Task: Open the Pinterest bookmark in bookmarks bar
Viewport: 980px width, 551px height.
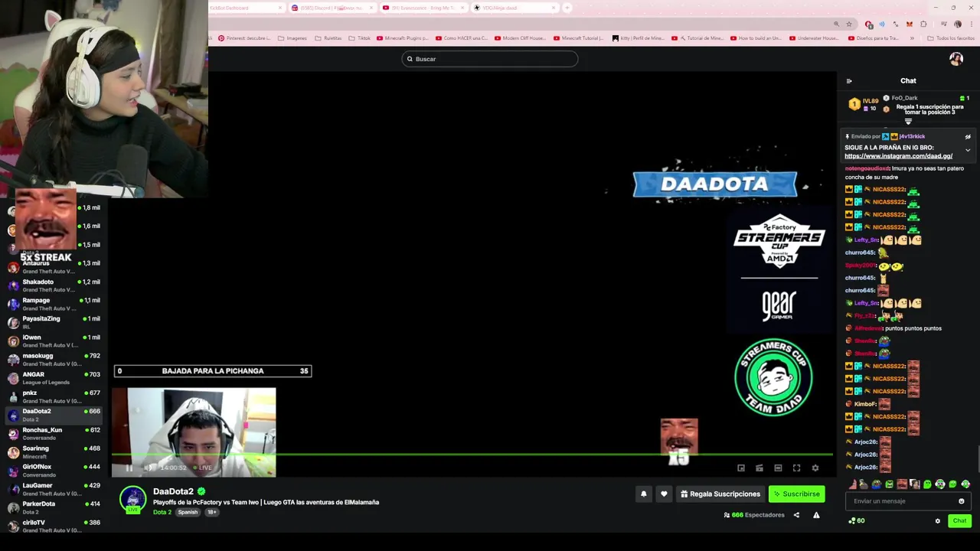Action: (x=243, y=38)
